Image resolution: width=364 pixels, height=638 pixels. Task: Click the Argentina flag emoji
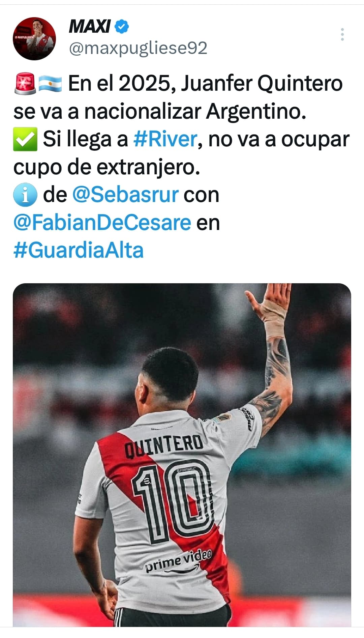pos(50,84)
